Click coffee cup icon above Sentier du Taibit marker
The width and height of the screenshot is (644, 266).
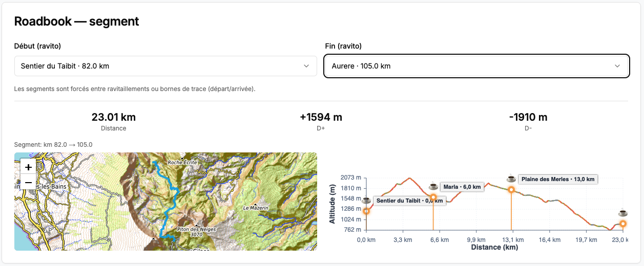366,201
